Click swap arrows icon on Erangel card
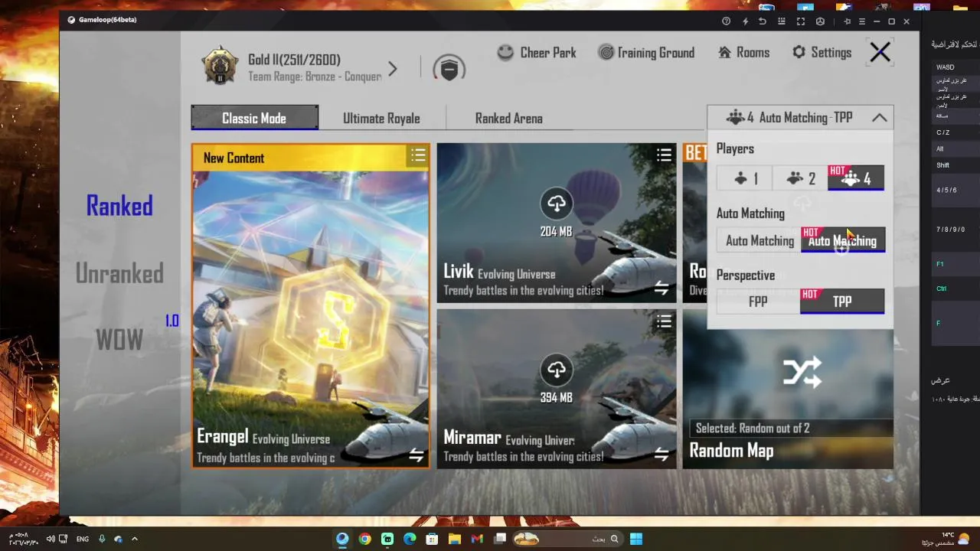980x551 pixels. click(x=416, y=455)
